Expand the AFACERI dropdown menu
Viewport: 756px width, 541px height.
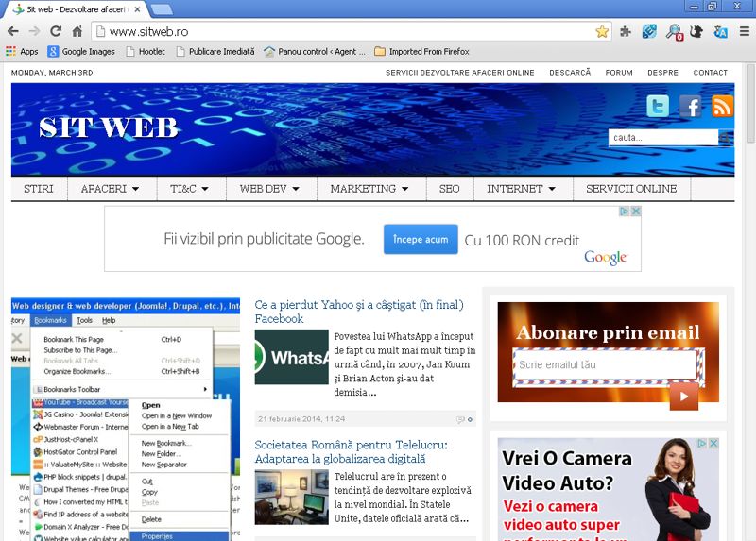(x=112, y=189)
